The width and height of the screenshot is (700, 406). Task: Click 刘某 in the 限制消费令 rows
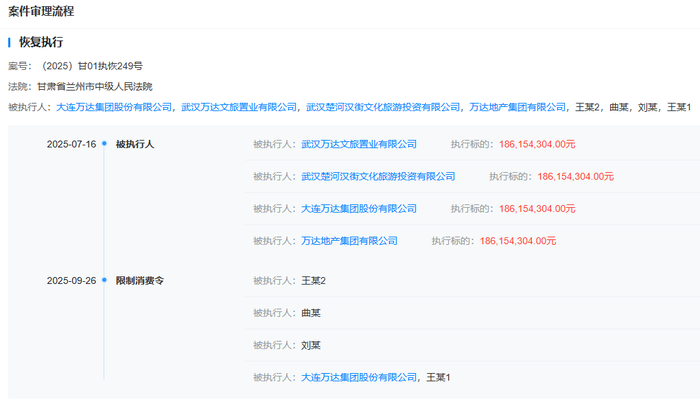pos(311,345)
